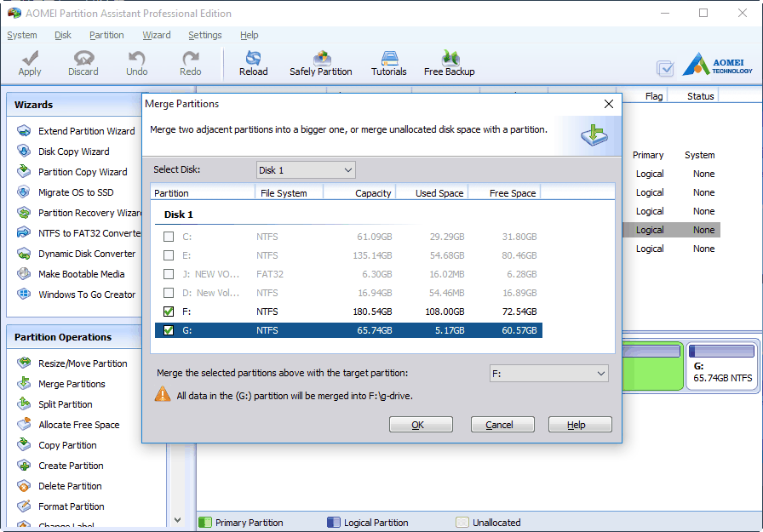The height and width of the screenshot is (532, 763).
Task: Open the Select Disk dropdown
Action: [306, 170]
